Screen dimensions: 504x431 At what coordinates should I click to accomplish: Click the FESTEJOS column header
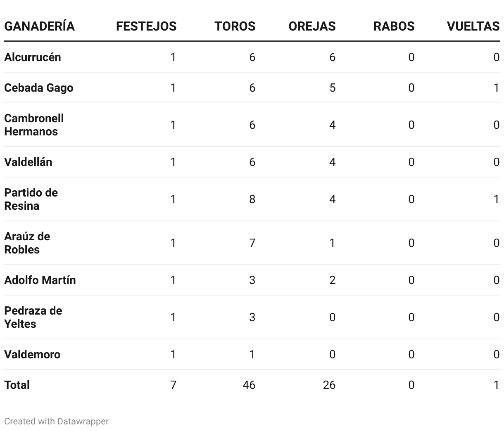[x=146, y=26]
